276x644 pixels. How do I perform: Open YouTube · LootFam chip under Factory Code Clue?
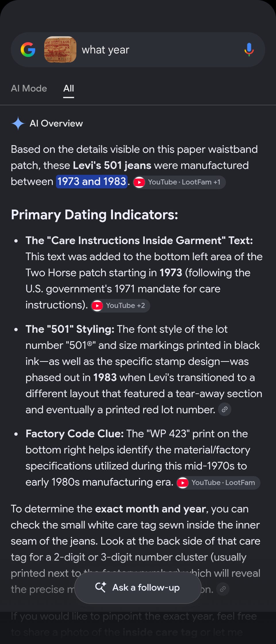coord(218,483)
